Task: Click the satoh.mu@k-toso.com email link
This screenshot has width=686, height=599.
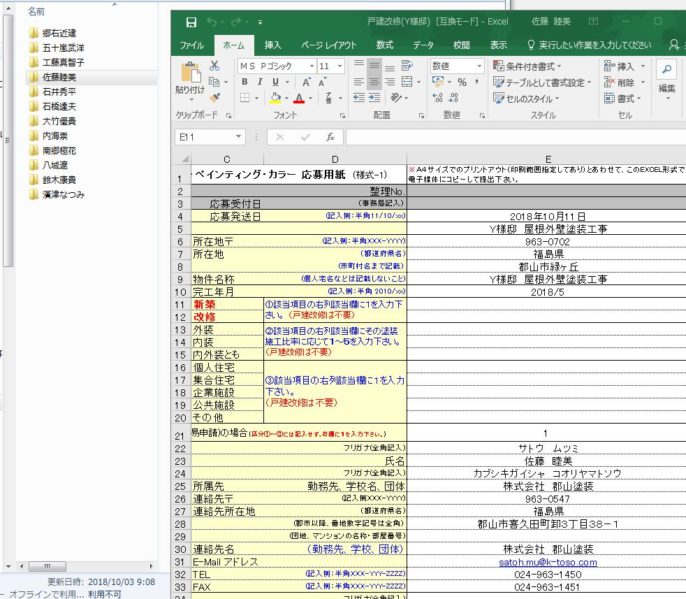Action: [x=546, y=563]
